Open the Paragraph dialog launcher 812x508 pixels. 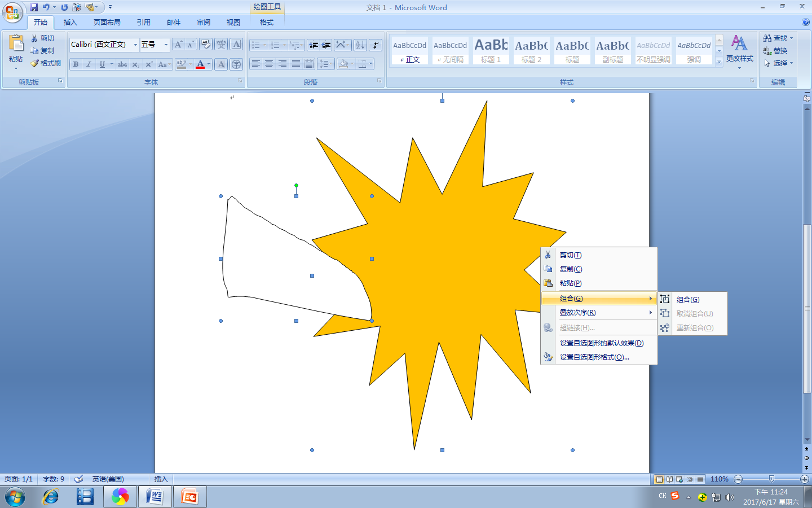[379, 81]
